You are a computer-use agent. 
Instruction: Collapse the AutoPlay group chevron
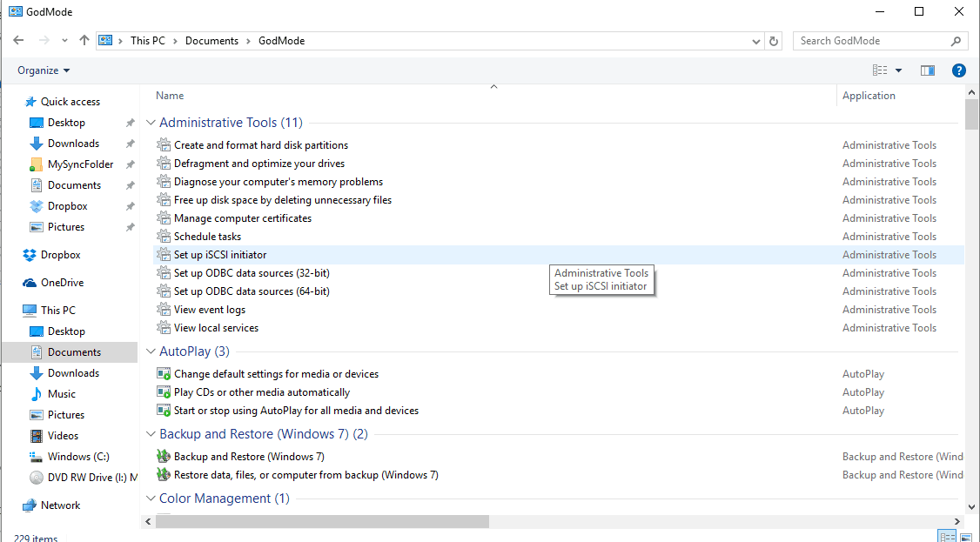click(x=151, y=351)
